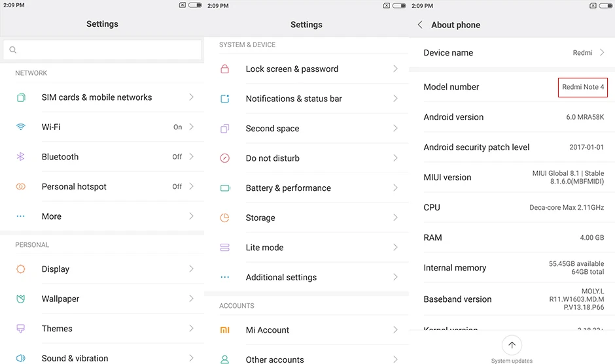Viewport: 615px width, 364px height.
Task: Click the 4.00 GB RAM value
Action: pos(592,238)
